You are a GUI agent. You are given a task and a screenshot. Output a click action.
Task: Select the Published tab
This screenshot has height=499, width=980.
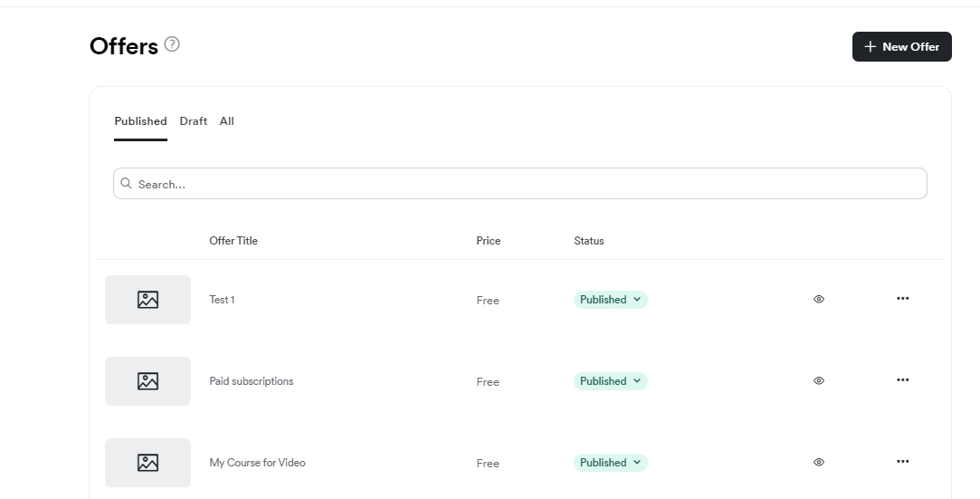(140, 121)
